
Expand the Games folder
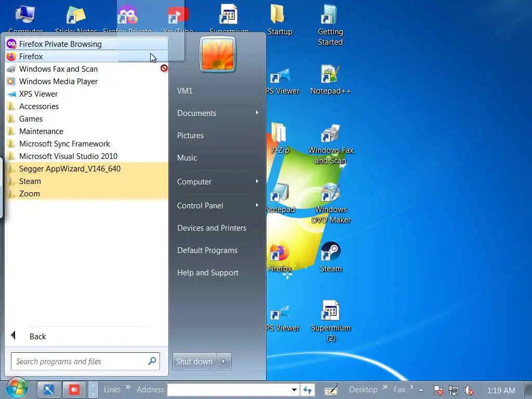(x=87, y=119)
